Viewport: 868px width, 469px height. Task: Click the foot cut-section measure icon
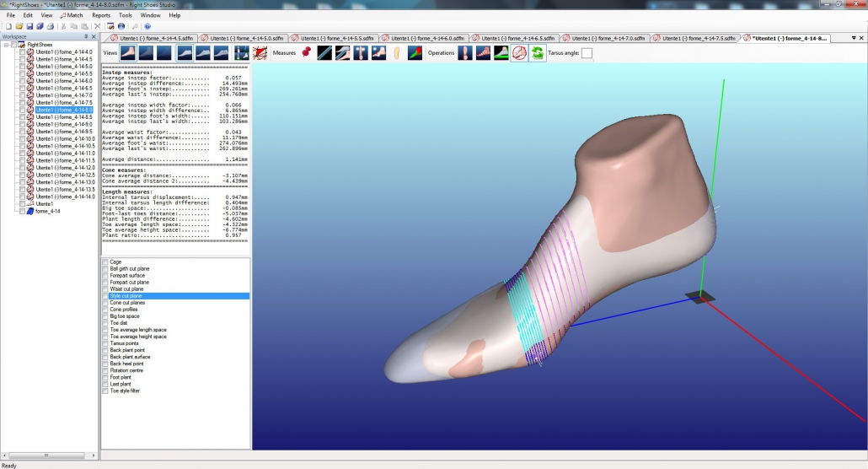click(x=343, y=52)
